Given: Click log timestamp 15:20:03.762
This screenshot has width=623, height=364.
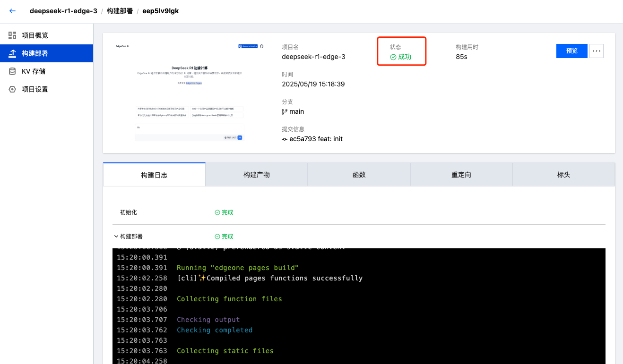Looking at the screenshot, I should [142, 330].
